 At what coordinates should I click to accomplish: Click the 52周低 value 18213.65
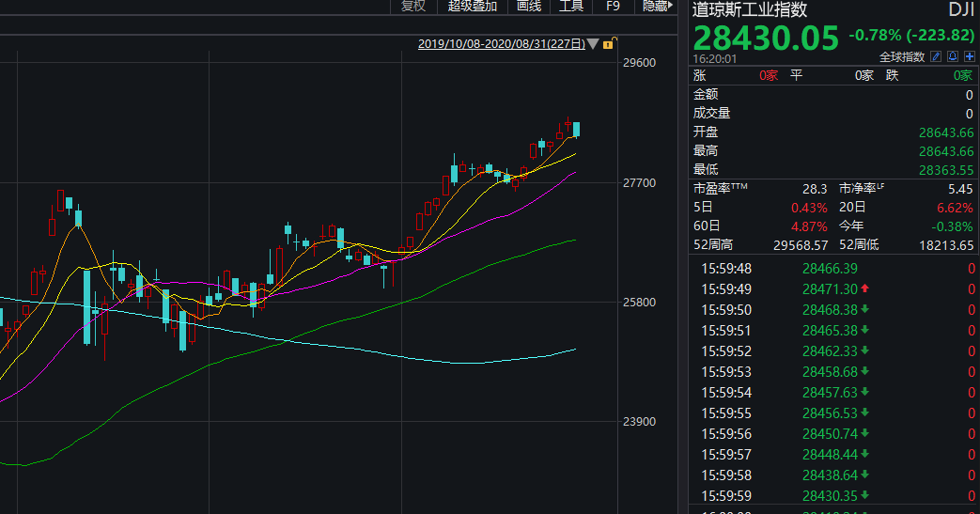point(946,245)
